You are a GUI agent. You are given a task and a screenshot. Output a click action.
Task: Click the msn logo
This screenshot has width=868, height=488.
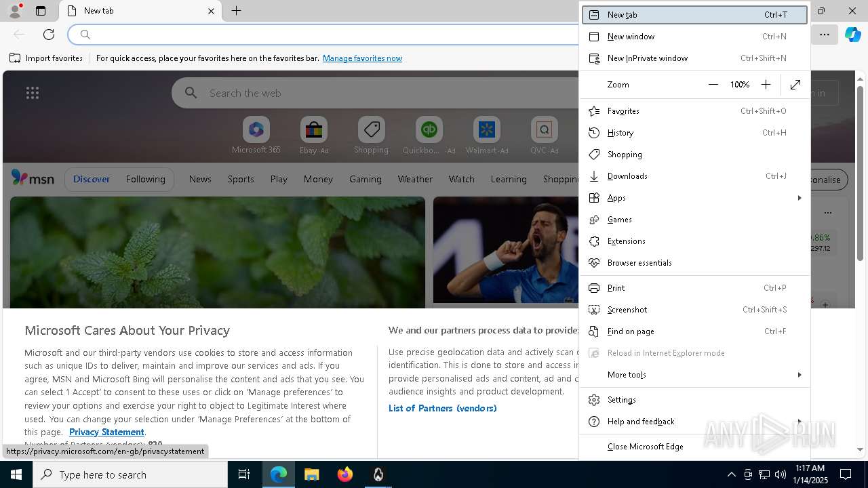click(x=33, y=178)
